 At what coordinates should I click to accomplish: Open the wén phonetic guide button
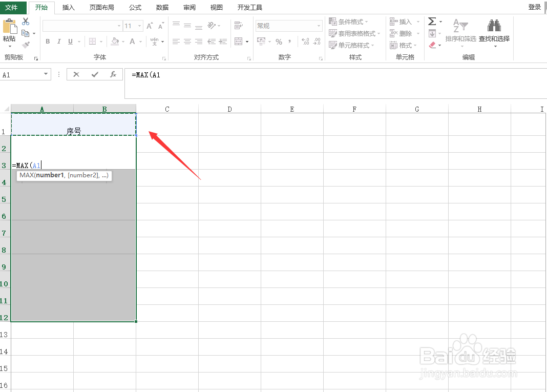(154, 41)
